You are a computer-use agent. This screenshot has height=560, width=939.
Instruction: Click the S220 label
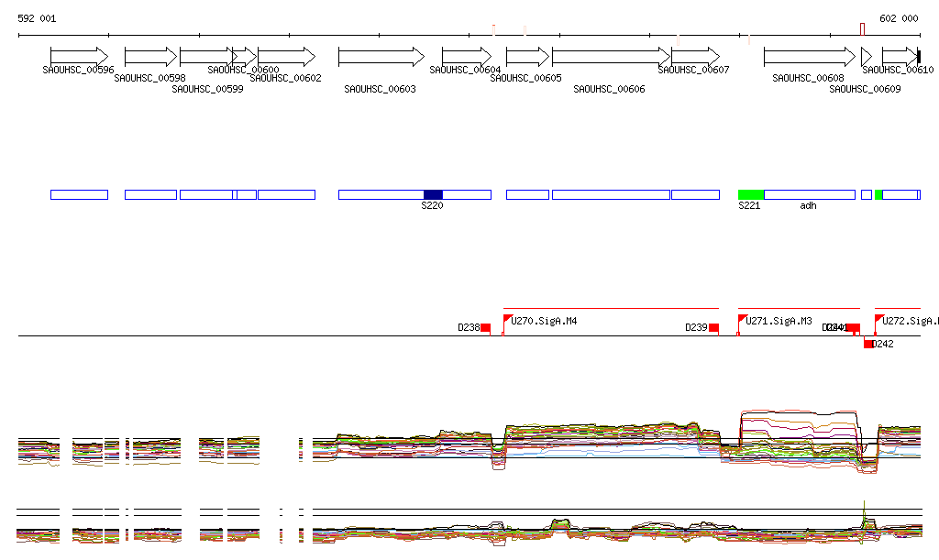click(432, 206)
